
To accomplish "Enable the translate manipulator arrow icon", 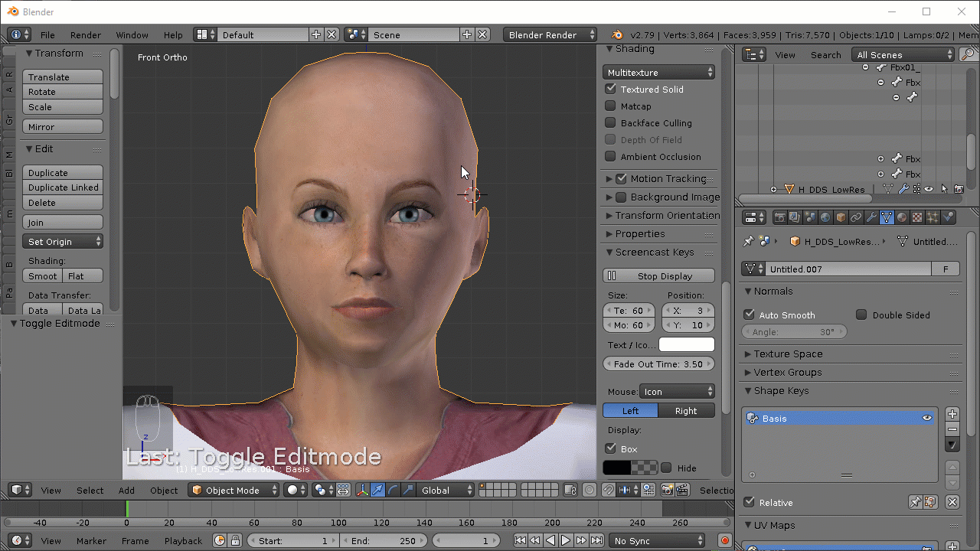I will tap(377, 491).
